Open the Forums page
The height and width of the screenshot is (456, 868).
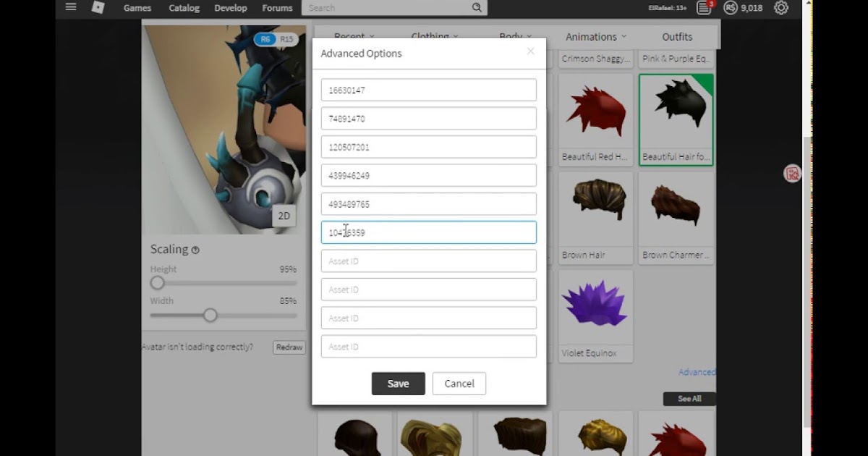pyautogui.click(x=277, y=8)
